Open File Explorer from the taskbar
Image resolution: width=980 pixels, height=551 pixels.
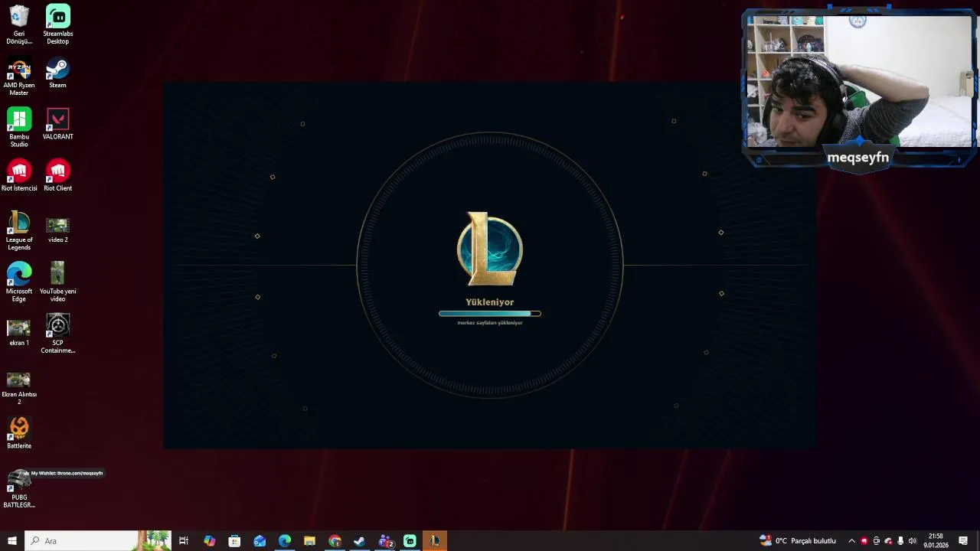(309, 541)
